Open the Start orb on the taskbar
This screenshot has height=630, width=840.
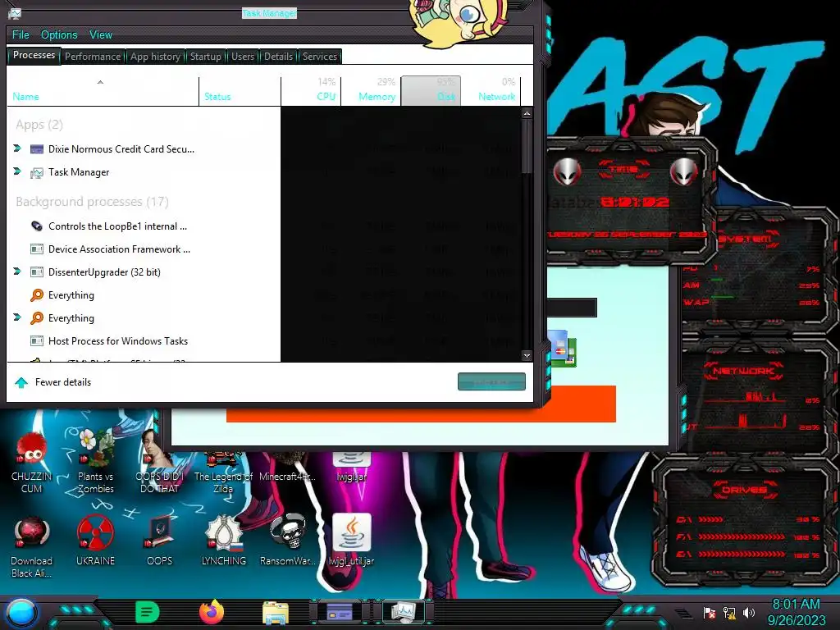[x=21, y=613]
